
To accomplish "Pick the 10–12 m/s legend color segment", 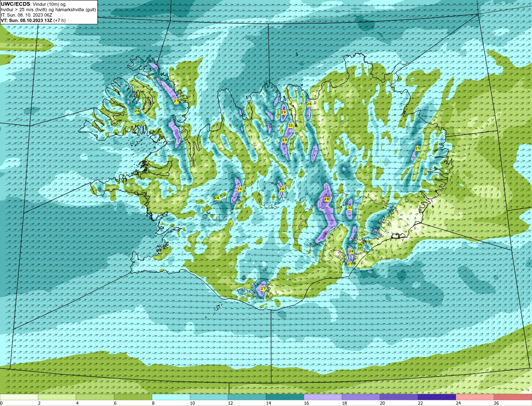I will (209, 397).
